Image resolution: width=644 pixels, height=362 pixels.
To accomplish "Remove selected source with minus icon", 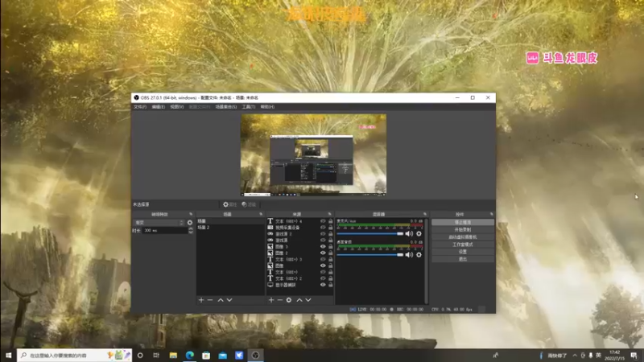I will click(279, 300).
